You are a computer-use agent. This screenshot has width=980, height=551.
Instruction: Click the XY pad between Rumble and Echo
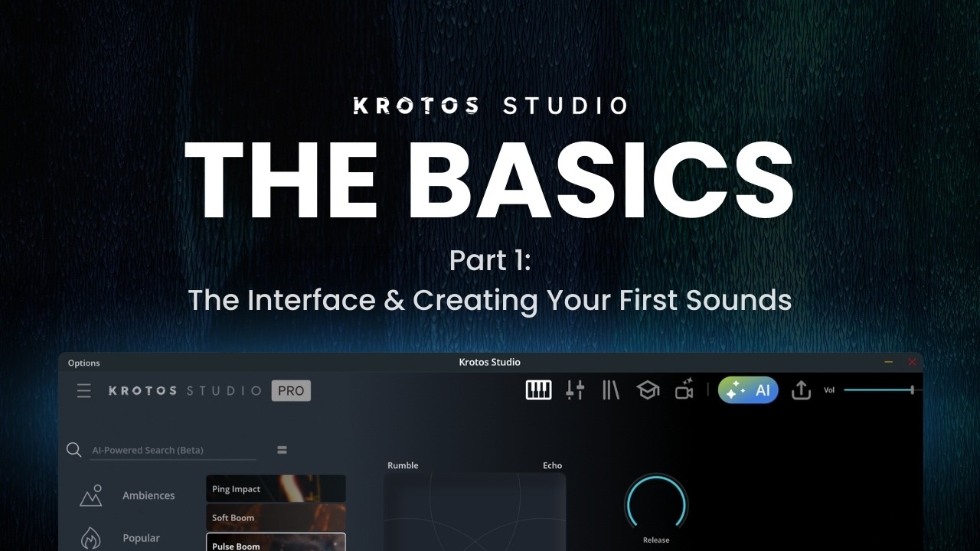[x=475, y=512]
